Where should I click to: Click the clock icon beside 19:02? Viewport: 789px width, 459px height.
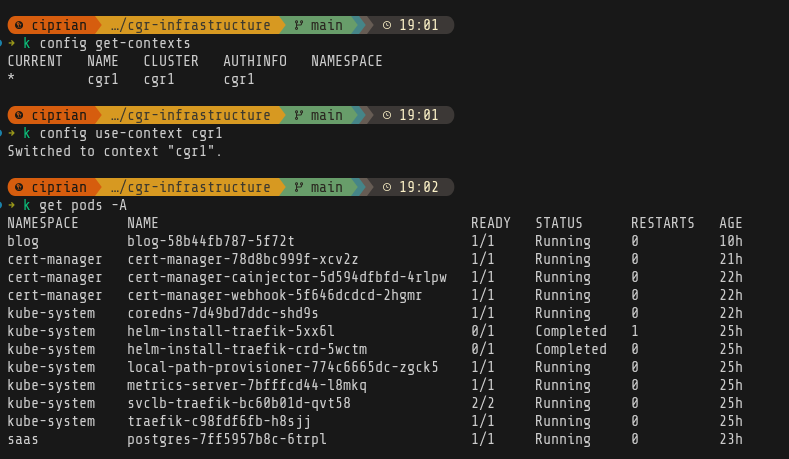pos(386,187)
